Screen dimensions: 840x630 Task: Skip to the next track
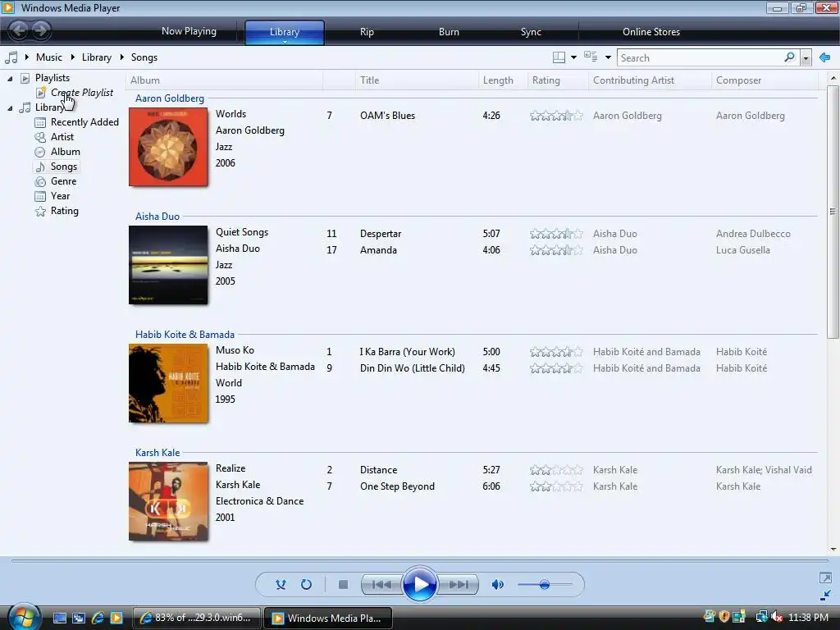[458, 584]
